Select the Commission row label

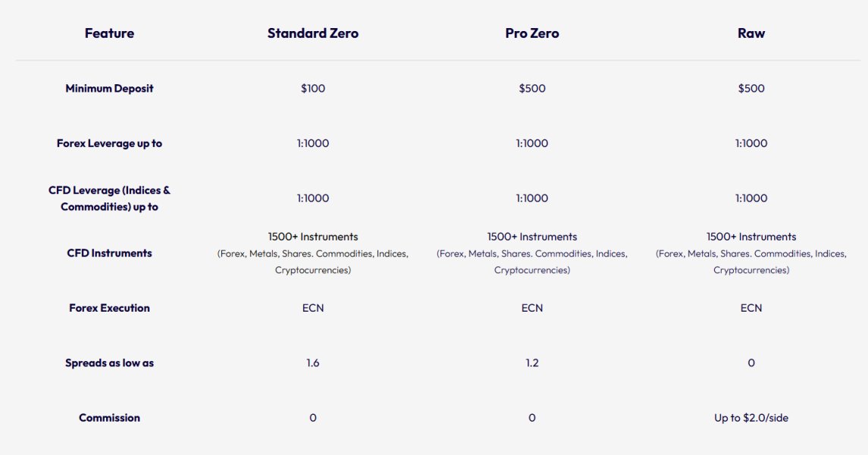click(109, 418)
